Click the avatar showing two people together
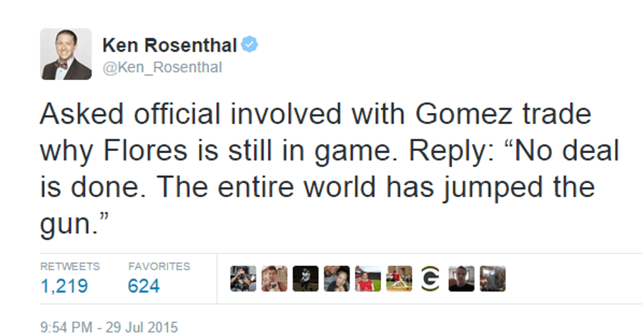The width and height of the screenshot is (644, 335). [336, 279]
